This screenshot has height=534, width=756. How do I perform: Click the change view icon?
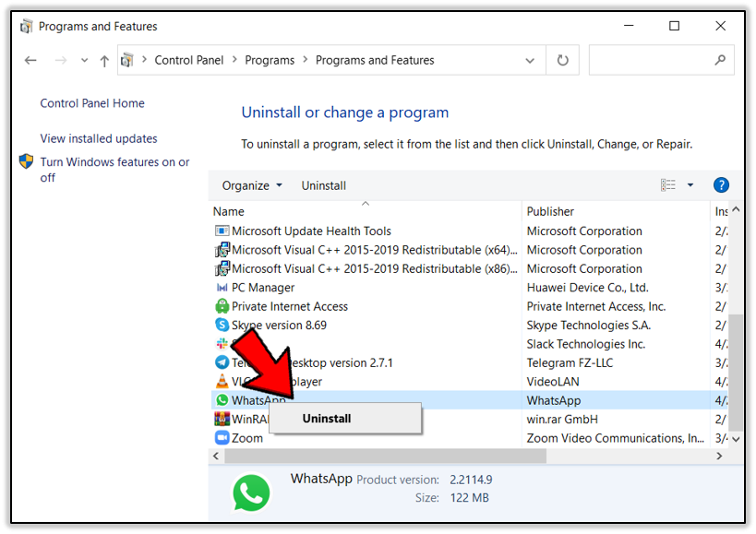[668, 184]
